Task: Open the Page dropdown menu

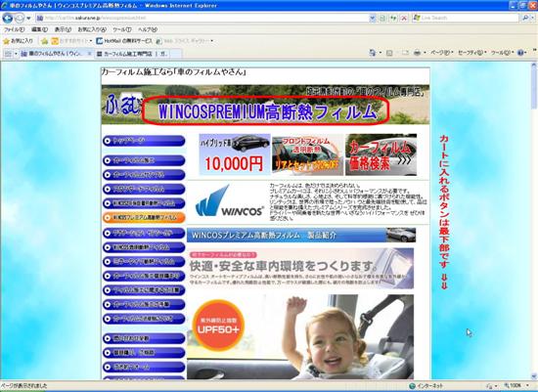Action: click(442, 53)
